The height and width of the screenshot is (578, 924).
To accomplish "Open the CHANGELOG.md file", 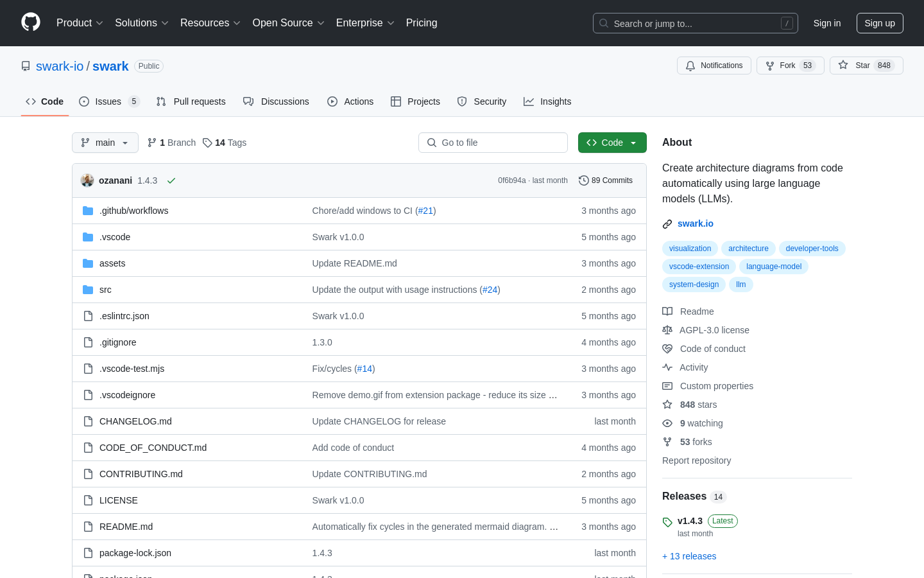I will click(x=135, y=421).
